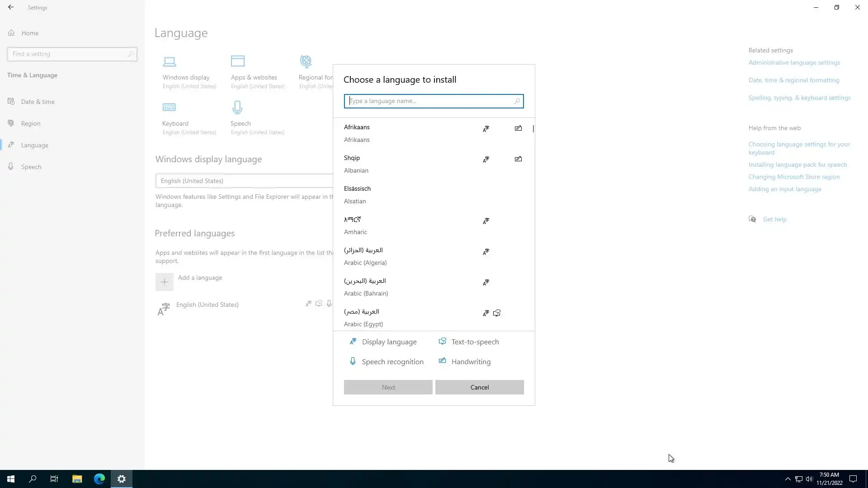Image resolution: width=868 pixels, height=488 pixels.
Task: Click the Keyboard language icon
Action: [169, 108]
